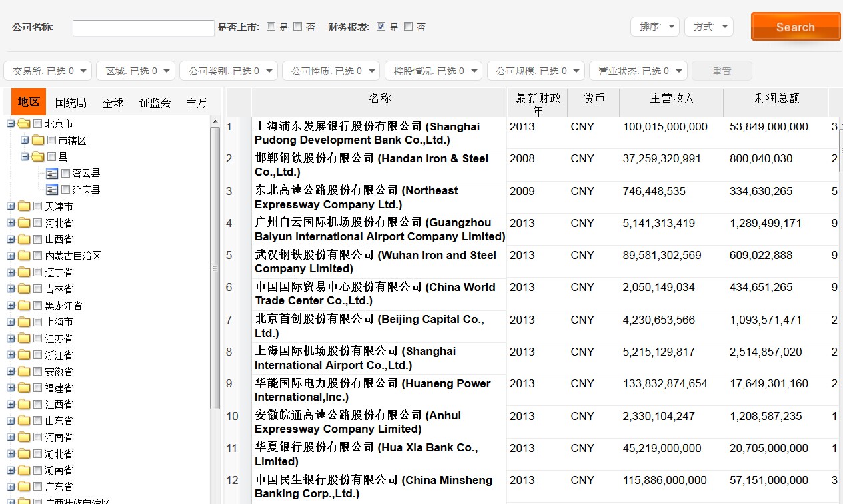Click the 福建省 folder icon
The image size is (843, 504).
(x=24, y=388)
